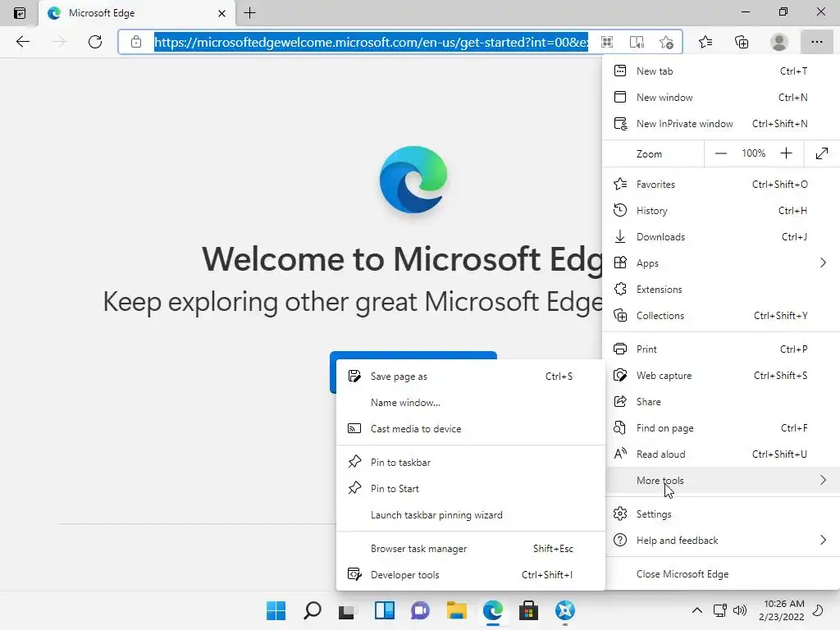Open the Collections toolbar button
The image size is (840, 630).
pos(742,42)
